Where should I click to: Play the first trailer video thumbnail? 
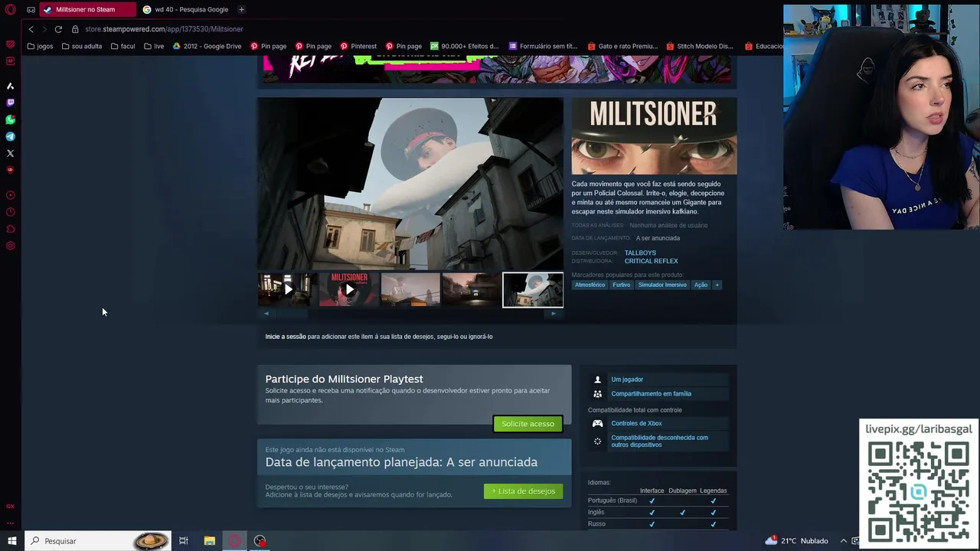pyautogui.click(x=288, y=289)
